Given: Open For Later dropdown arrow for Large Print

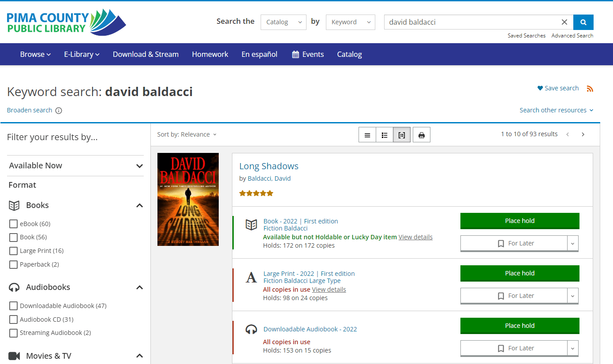Looking at the screenshot, I should click(573, 296).
